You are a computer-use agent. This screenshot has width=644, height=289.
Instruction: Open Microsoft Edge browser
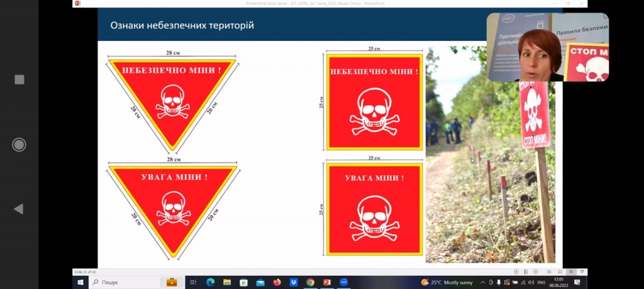pos(210,282)
